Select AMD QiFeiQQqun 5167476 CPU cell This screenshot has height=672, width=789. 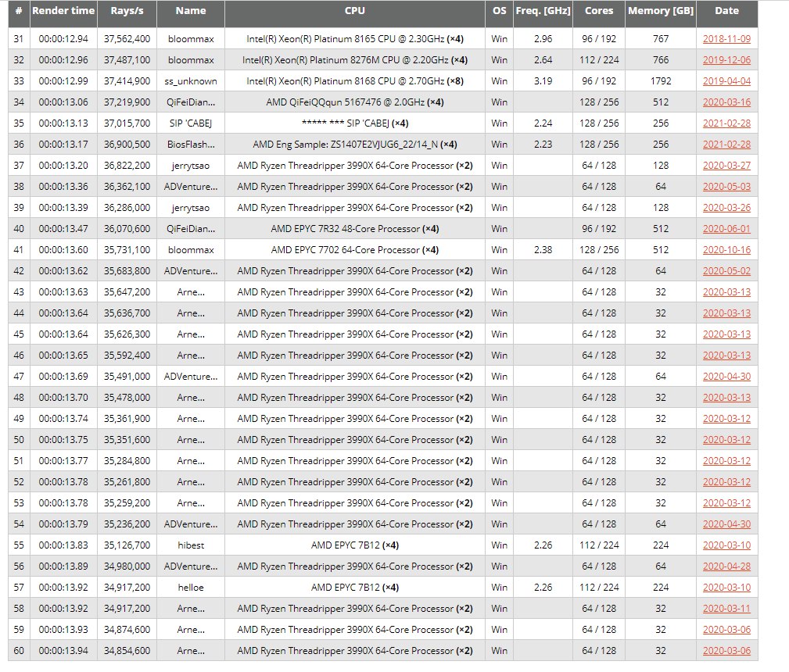[355, 102]
